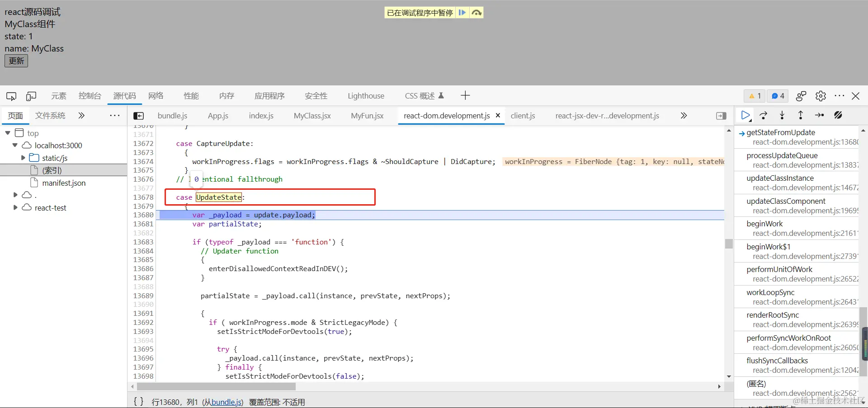This screenshot has width=868, height=408.
Task: Show more open file tabs
Action: pos(684,116)
